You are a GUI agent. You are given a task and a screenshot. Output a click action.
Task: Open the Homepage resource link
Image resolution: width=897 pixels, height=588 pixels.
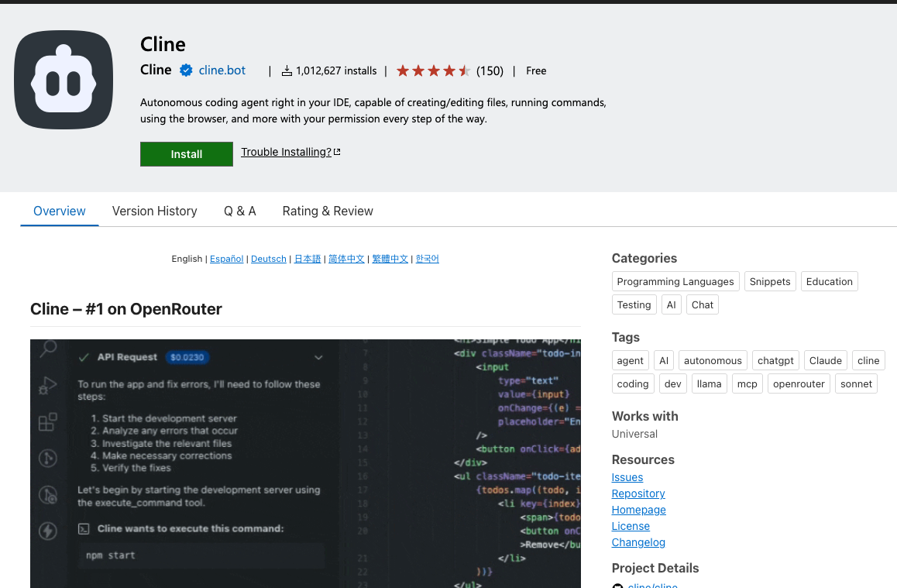(638, 510)
